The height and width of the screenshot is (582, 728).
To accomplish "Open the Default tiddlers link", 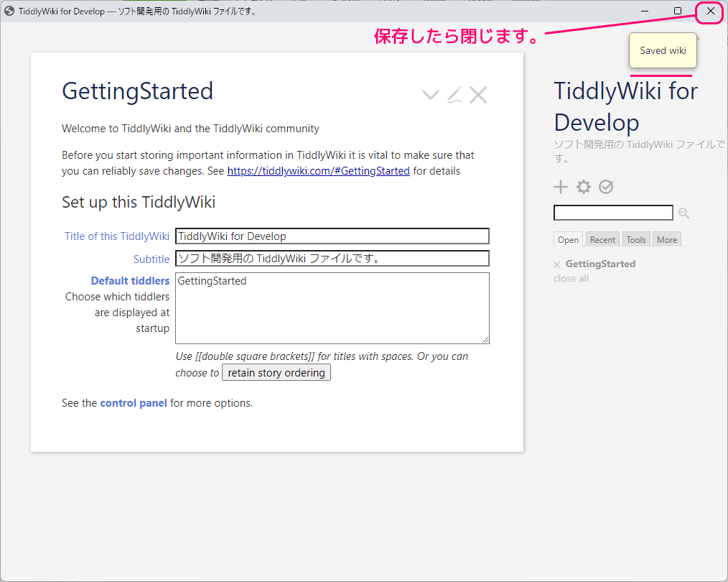I will click(x=130, y=280).
